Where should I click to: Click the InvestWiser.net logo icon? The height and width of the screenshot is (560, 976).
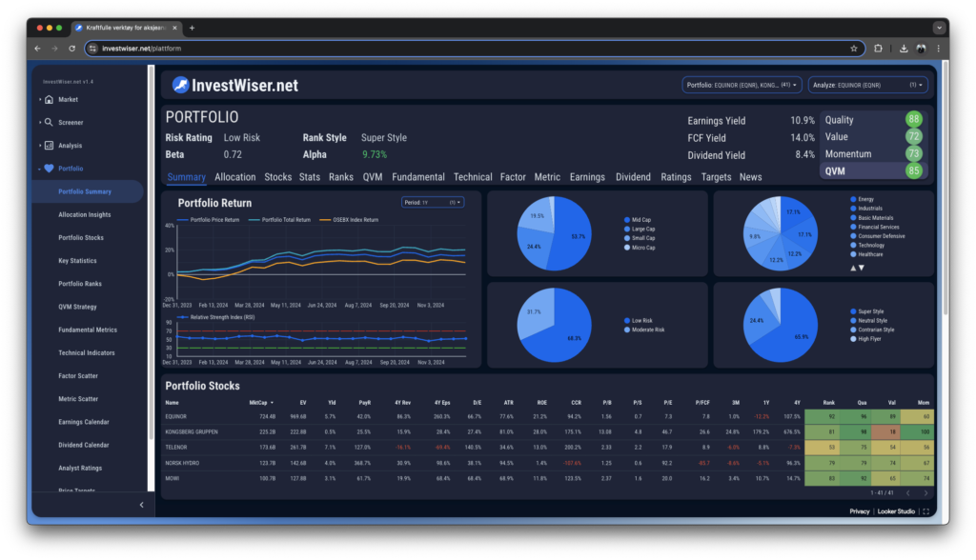tap(180, 86)
